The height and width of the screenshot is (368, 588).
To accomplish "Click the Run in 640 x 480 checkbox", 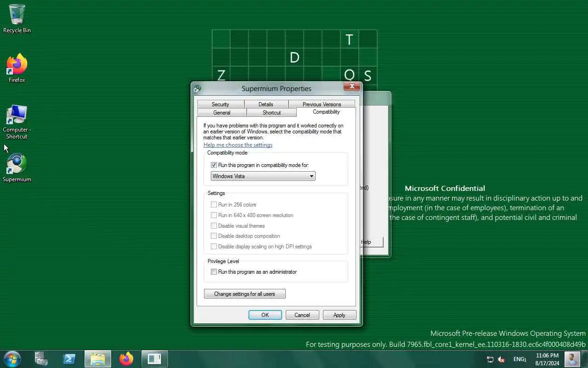I will pyautogui.click(x=214, y=215).
